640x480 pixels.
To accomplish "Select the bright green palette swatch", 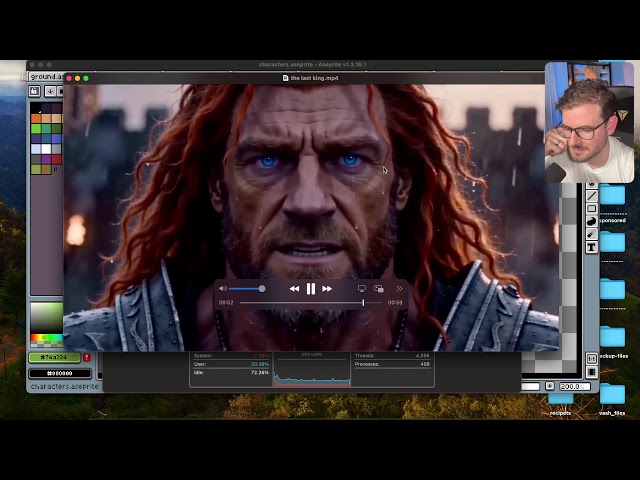I will (x=36, y=129).
